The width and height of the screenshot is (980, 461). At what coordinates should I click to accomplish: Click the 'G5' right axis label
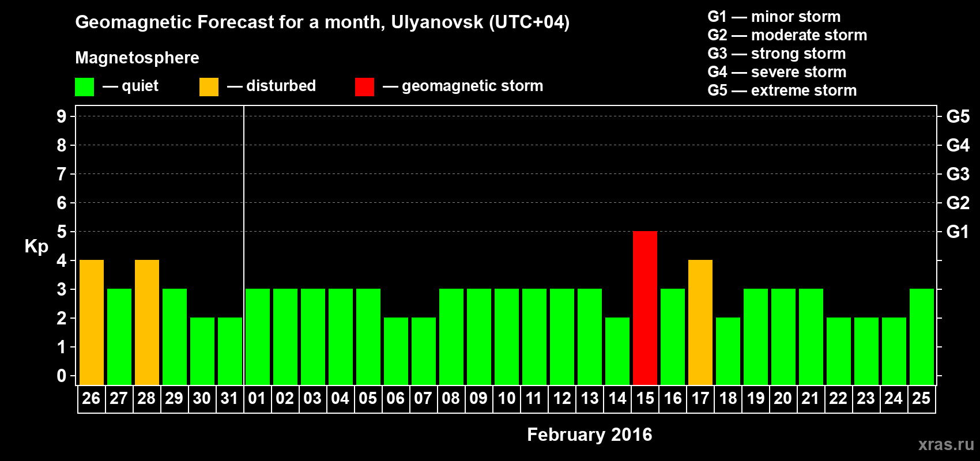coord(958,116)
